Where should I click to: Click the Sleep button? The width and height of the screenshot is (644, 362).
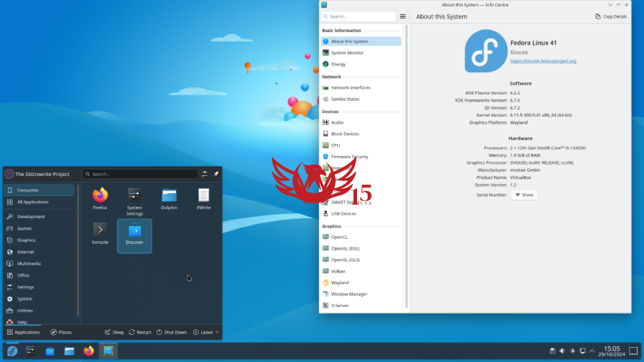tap(114, 332)
